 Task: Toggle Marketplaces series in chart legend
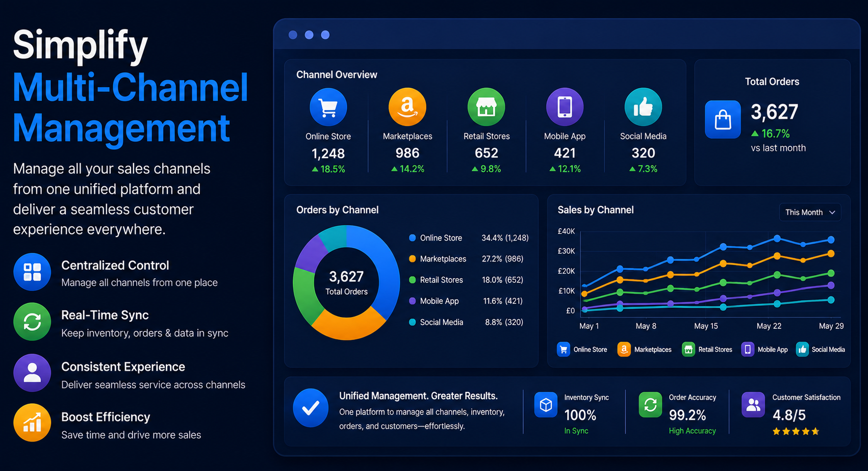point(645,350)
